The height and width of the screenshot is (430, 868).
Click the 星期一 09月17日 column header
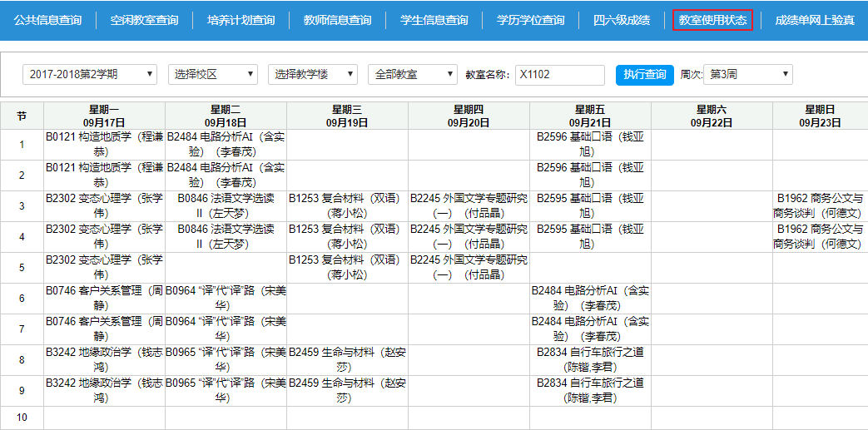pos(104,116)
